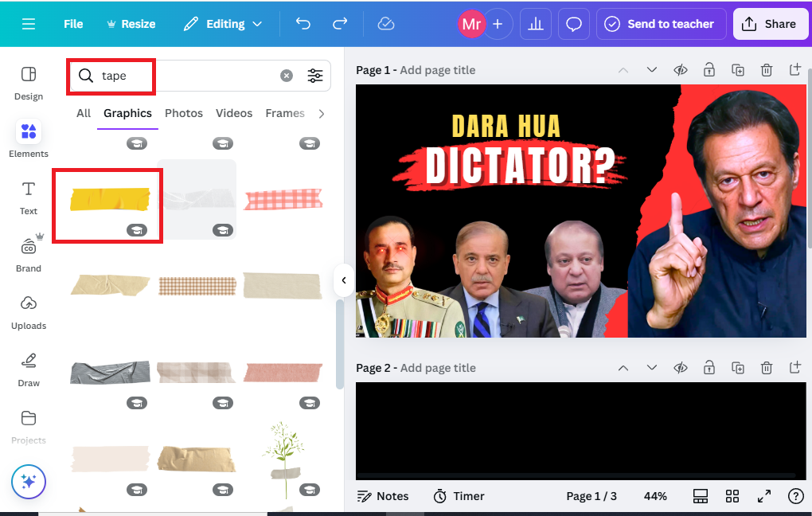Screen dimensions: 812x516
Task: Click the Send to teacher button
Action: point(661,24)
